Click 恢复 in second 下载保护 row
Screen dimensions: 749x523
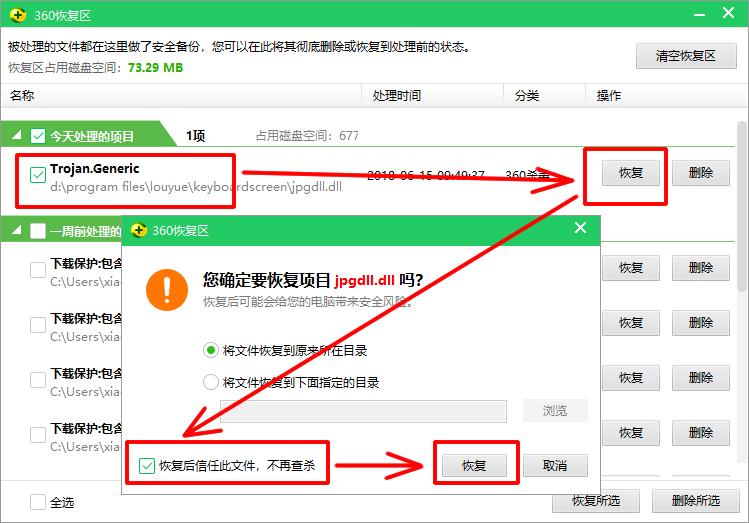pyautogui.click(x=631, y=323)
